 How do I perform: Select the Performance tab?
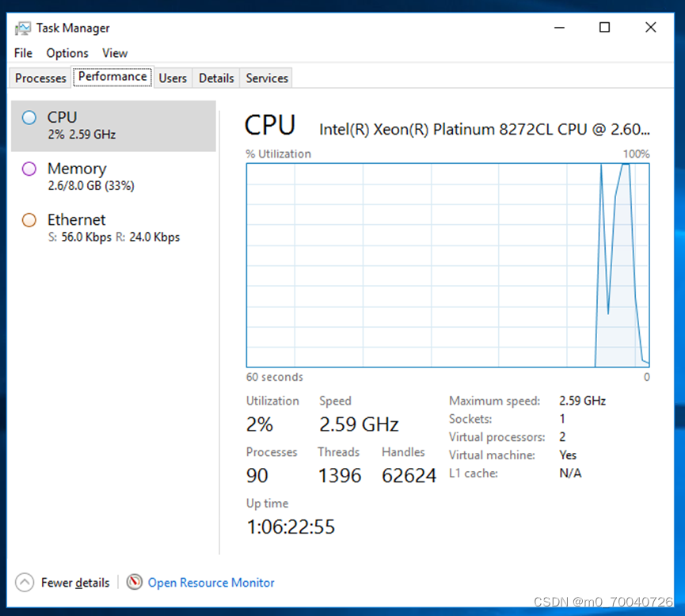[112, 77]
